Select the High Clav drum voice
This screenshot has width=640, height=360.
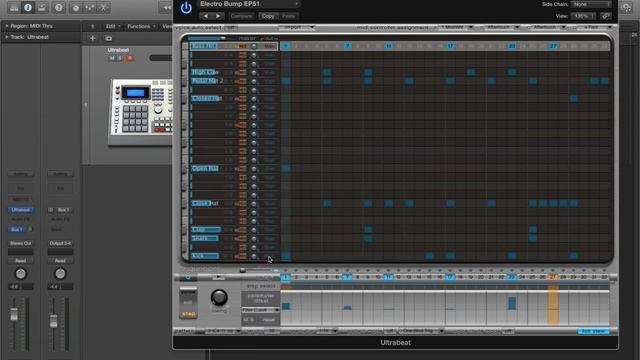(205, 72)
